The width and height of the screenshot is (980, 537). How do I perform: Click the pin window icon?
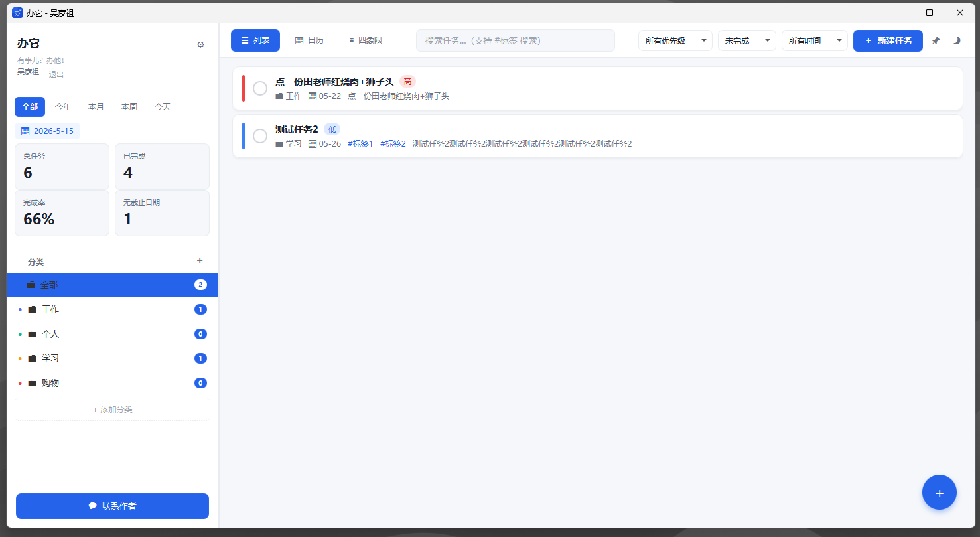pyautogui.click(x=936, y=40)
